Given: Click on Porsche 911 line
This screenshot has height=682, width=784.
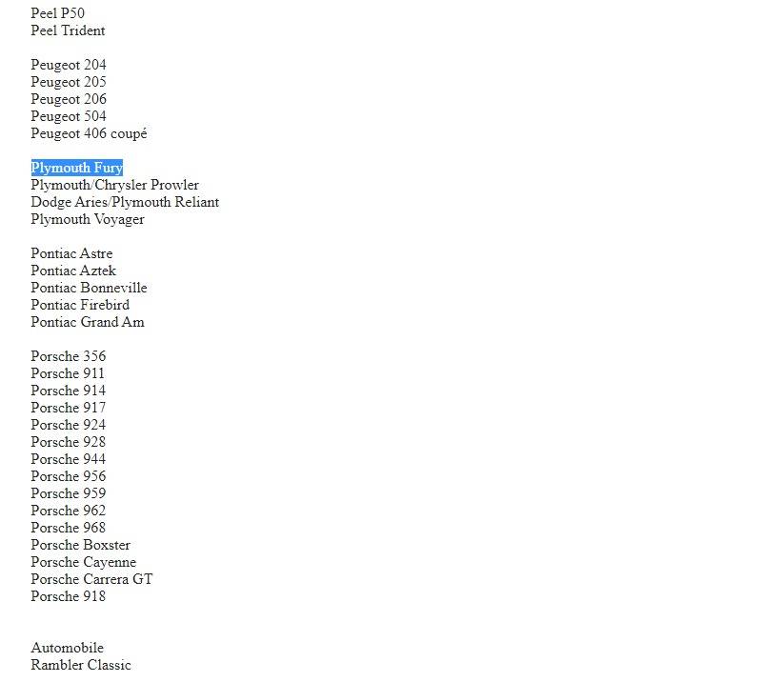Looking at the screenshot, I should 68,373.
